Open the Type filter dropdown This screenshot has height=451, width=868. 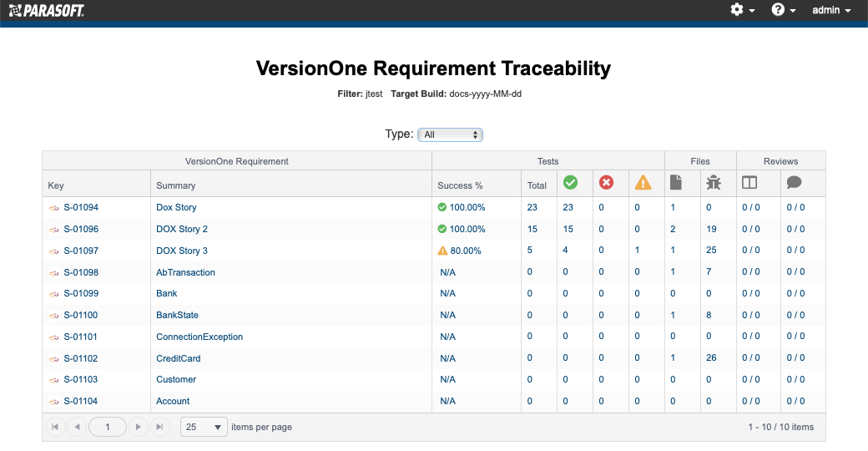pyautogui.click(x=450, y=134)
